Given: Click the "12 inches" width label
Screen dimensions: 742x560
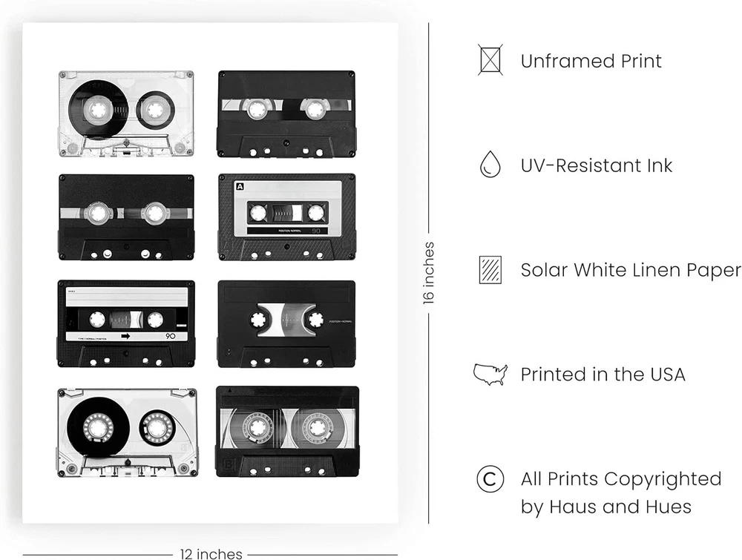Looking at the screenshot, I should [211, 553].
